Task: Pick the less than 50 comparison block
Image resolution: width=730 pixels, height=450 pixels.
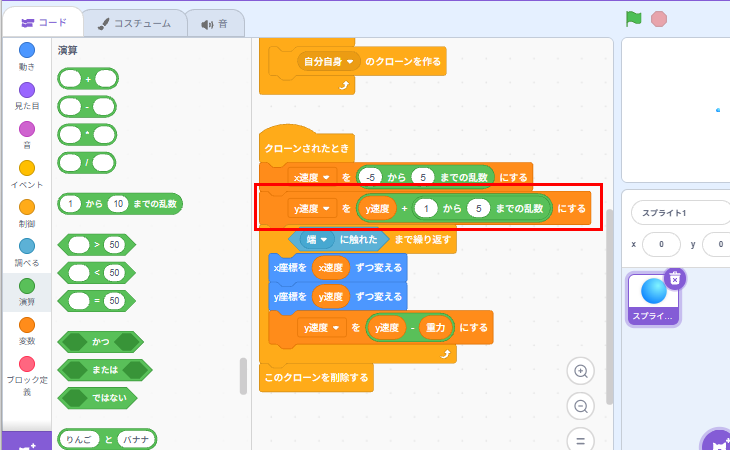Action: coord(96,273)
